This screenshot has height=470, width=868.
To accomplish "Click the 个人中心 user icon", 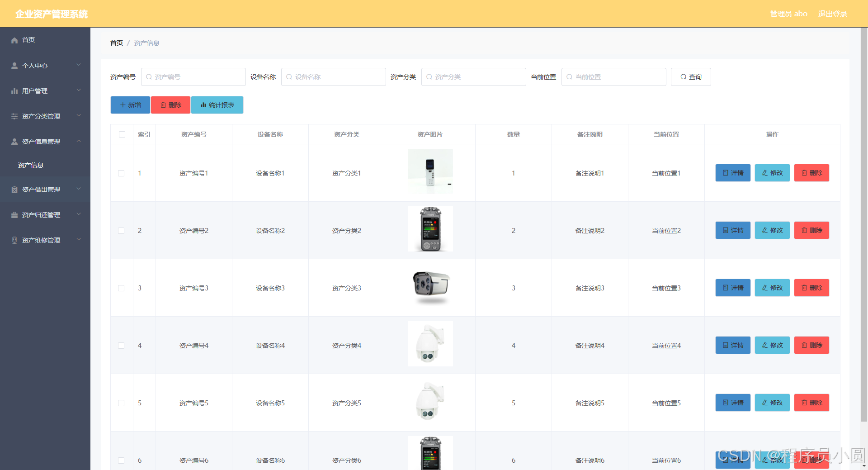I will coord(15,65).
